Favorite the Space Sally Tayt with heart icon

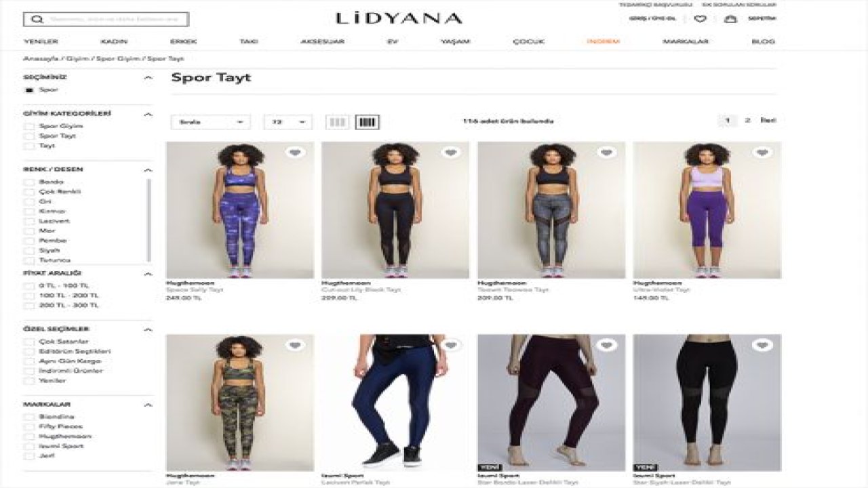coord(295,152)
